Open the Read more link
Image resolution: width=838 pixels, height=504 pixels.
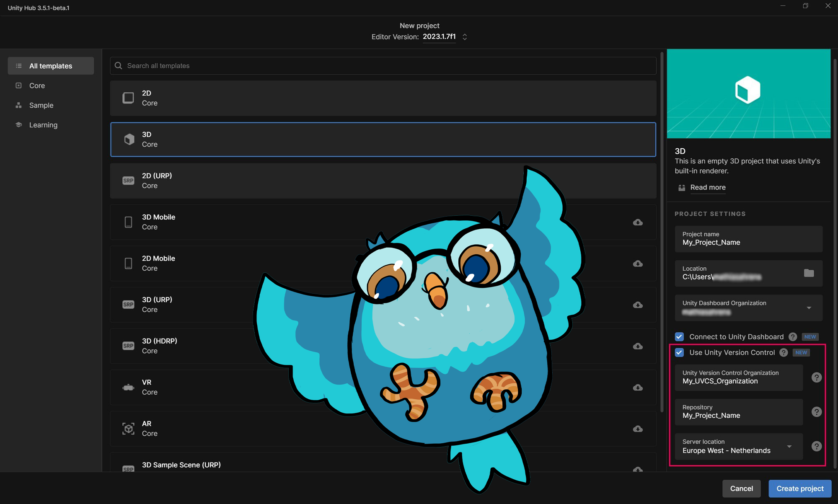click(x=707, y=187)
